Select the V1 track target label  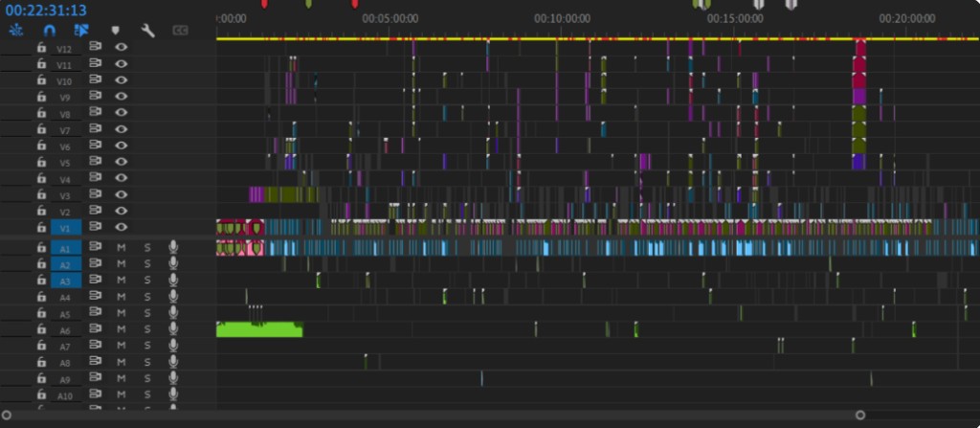coord(66,228)
